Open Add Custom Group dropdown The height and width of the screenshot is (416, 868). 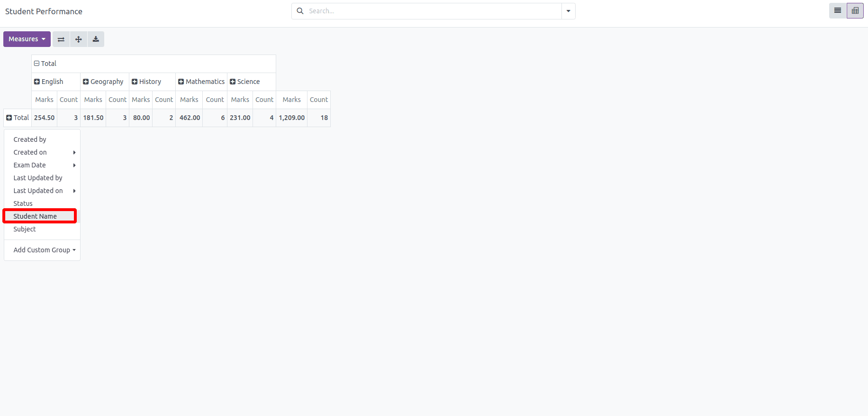click(42, 250)
